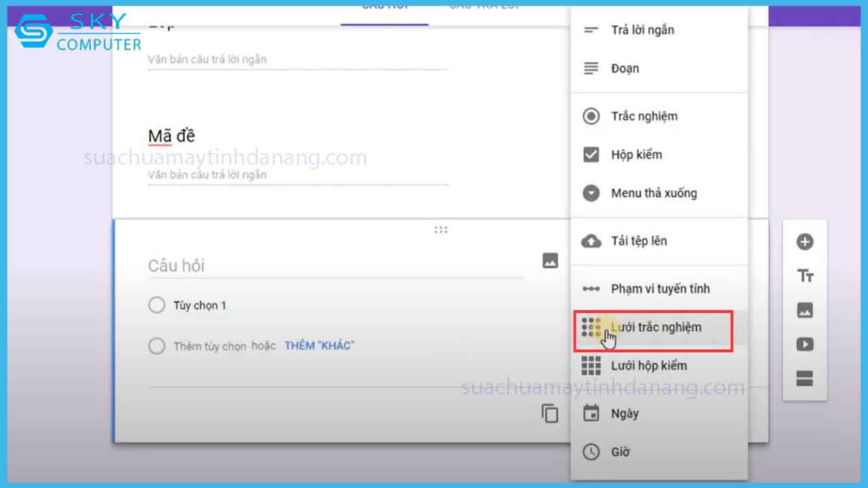Click the short answer lines icon
This screenshot has height=488, width=868.
tap(591, 30)
